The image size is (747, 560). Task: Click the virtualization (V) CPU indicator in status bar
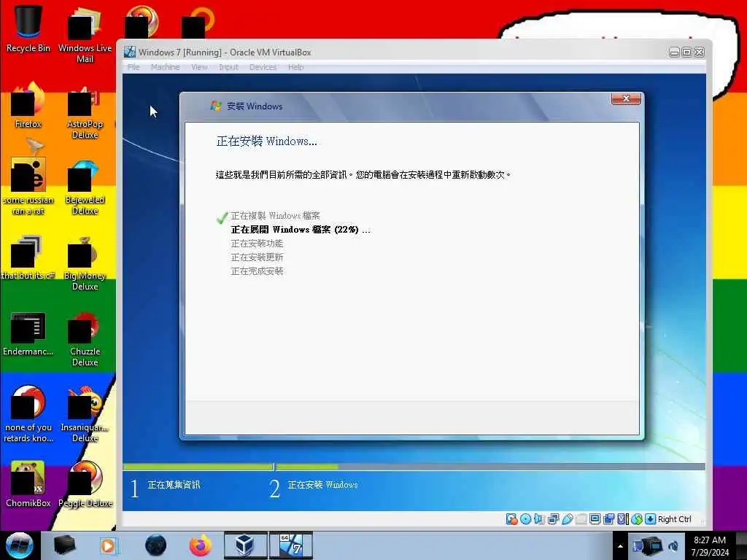(x=622, y=519)
